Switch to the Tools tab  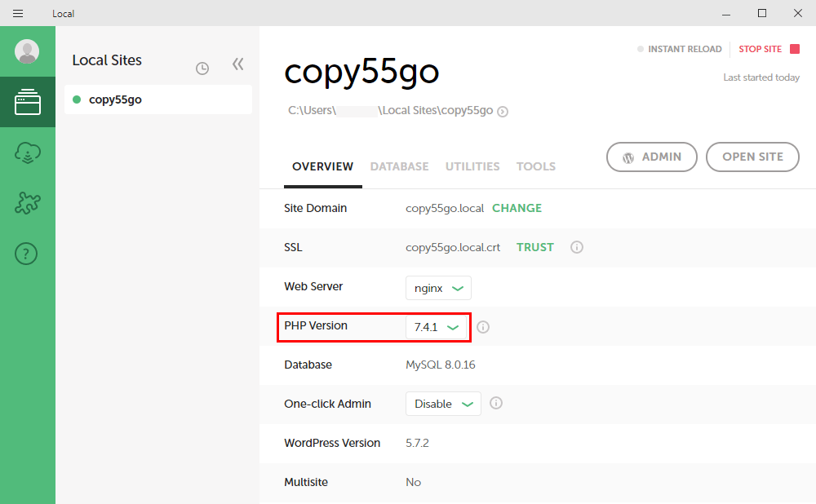coord(536,166)
